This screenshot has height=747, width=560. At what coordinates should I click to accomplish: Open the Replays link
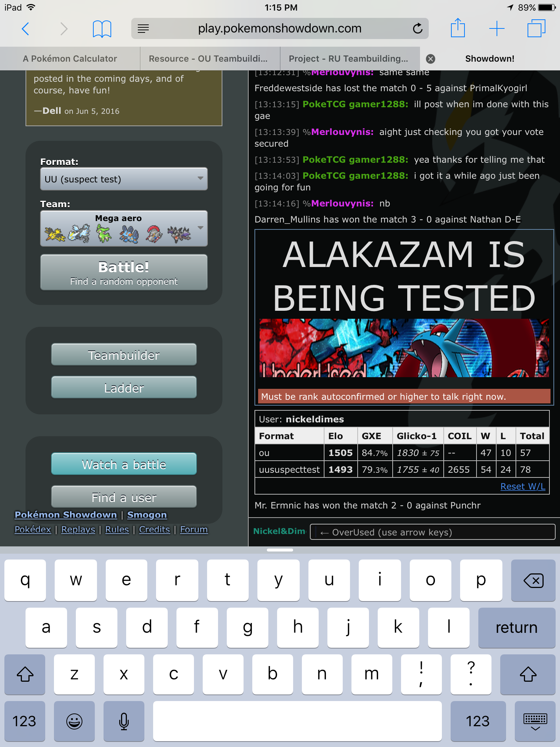[x=78, y=529]
